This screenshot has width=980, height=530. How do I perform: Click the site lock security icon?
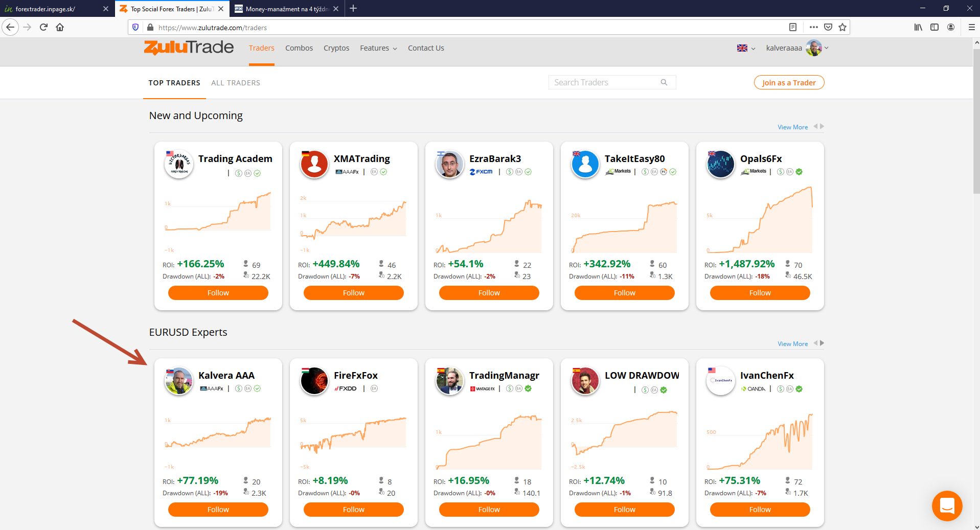click(150, 27)
